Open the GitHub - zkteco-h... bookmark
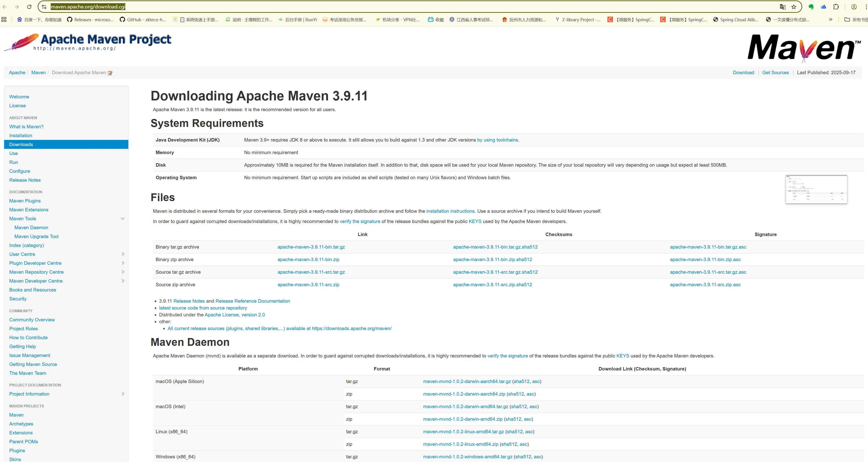868x462 pixels. [143, 20]
